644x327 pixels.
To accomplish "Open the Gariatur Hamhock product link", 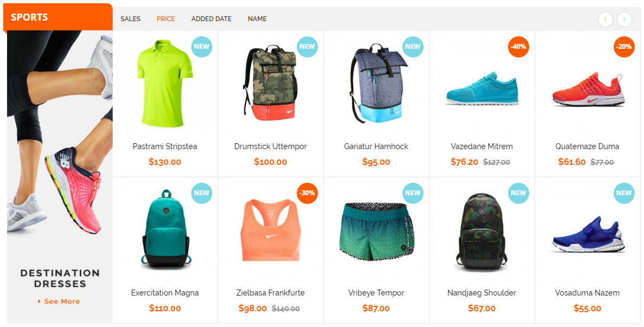I will coord(376,146).
